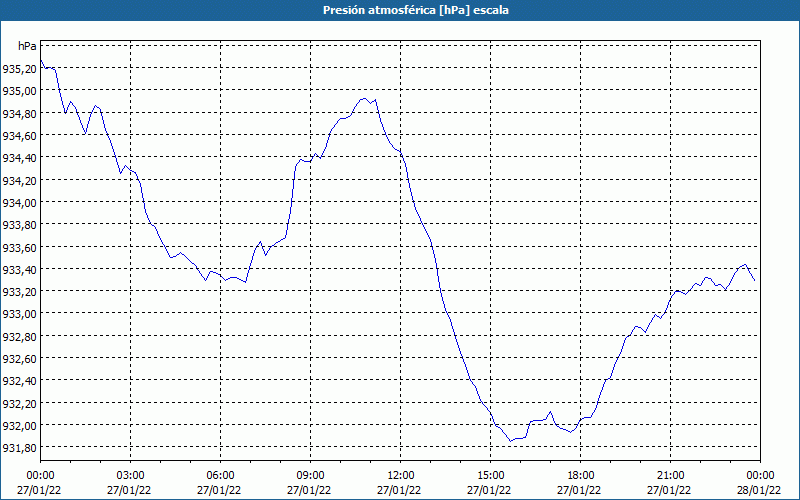
Task: Select the 934,00 axis value
Action: [x=19, y=203]
